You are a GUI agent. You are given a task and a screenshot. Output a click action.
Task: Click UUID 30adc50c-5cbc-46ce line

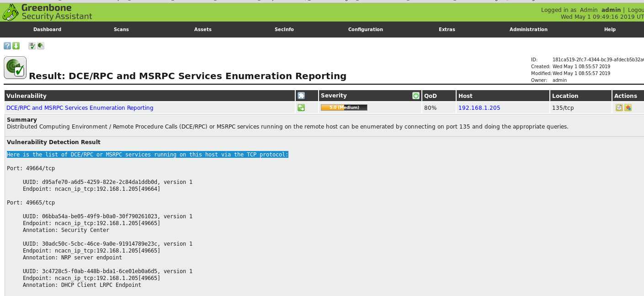click(107, 244)
